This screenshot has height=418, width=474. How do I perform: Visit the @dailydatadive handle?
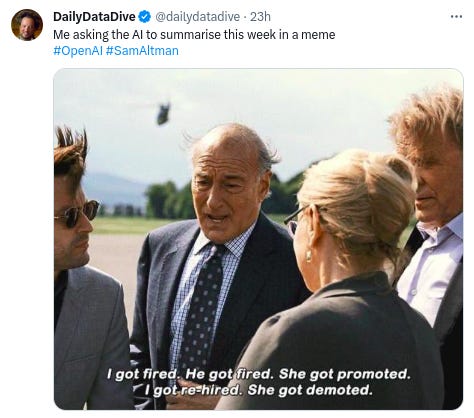(197, 17)
